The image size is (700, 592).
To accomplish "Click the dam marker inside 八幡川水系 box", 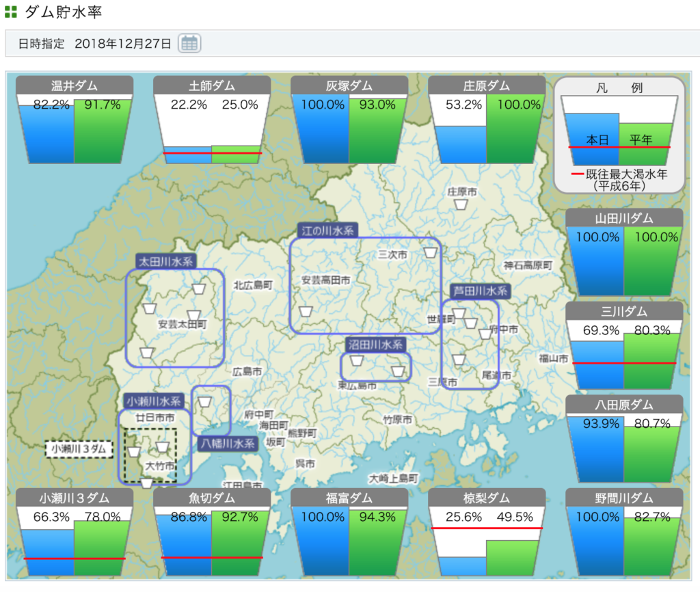I will pos(204,401).
